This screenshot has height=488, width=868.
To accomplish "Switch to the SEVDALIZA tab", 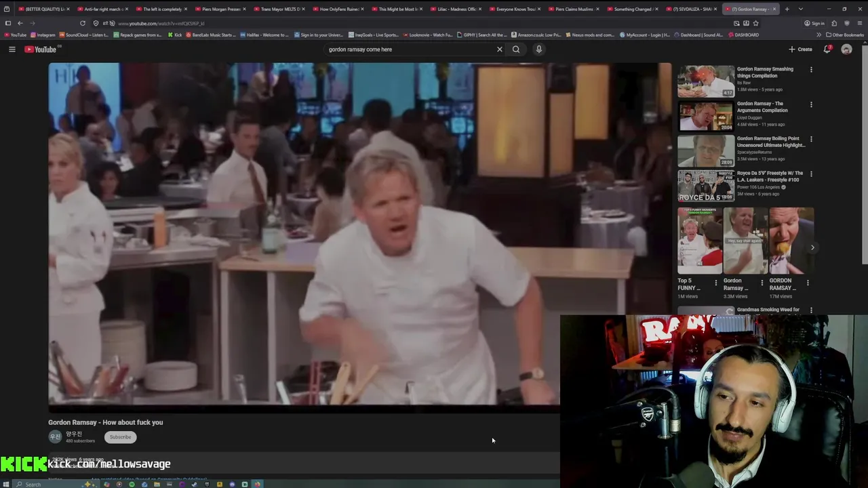I will (691, 9).
